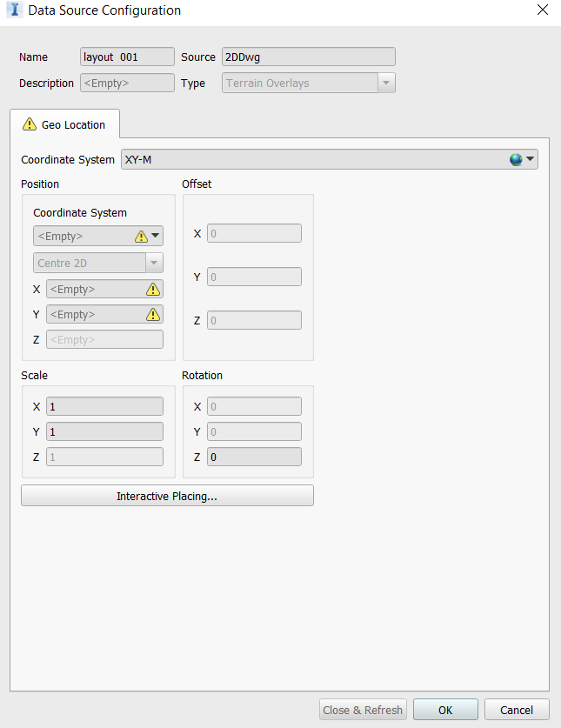The image size is (561, 728).
Task: Click the Source field showing 2DDwg
Action: tap(309, 57)
